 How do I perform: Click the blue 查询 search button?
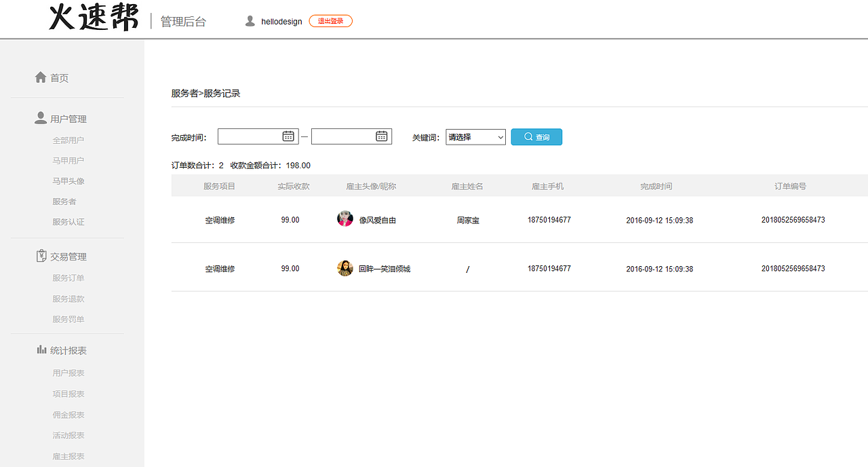pyautogui.click(x=536, y=136)
